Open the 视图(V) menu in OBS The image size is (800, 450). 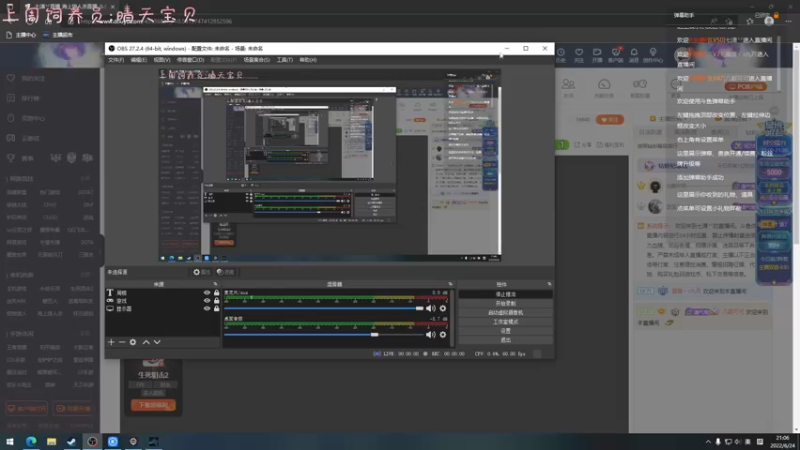(x=162, y=60)
